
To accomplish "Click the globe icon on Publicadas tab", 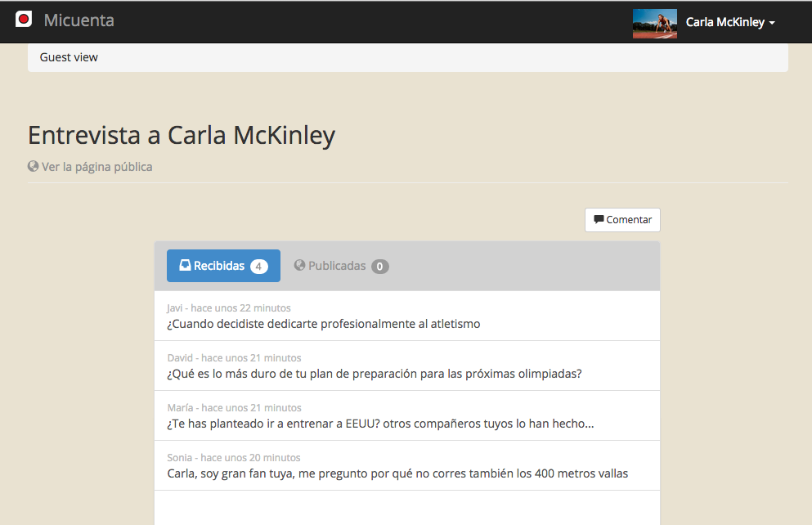I will coord(299,265).
